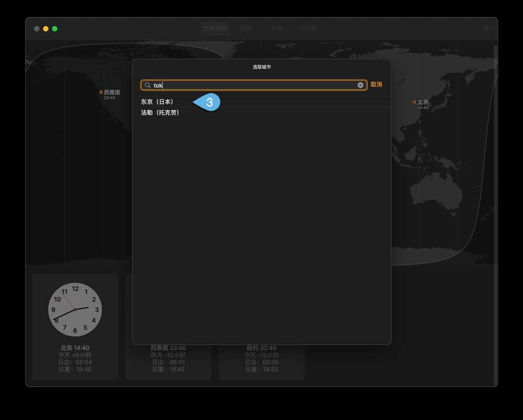The image size is (523, 420).
Task: Open the 计时器 timer tab
Action: click(308, 28)
